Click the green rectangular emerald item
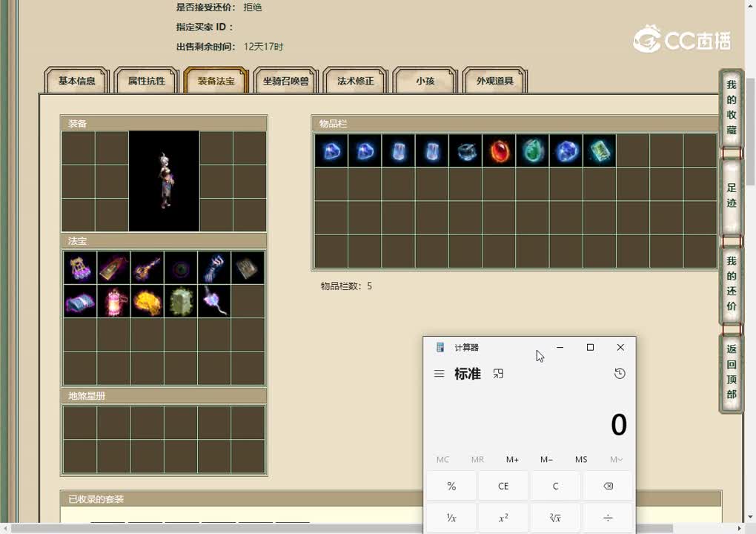The width and height of the screenshot is (756, 534). pyautogui.click(x=600, y=151)
